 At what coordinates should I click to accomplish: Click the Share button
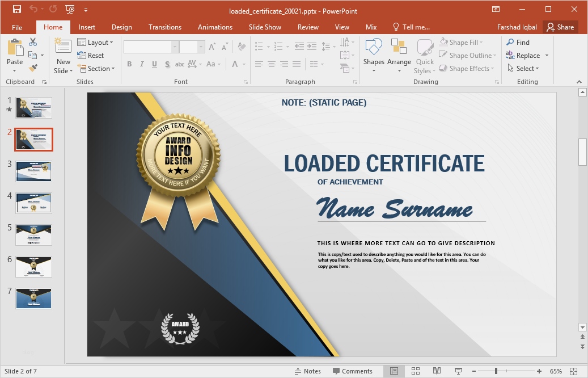click(x=561, y=27)
